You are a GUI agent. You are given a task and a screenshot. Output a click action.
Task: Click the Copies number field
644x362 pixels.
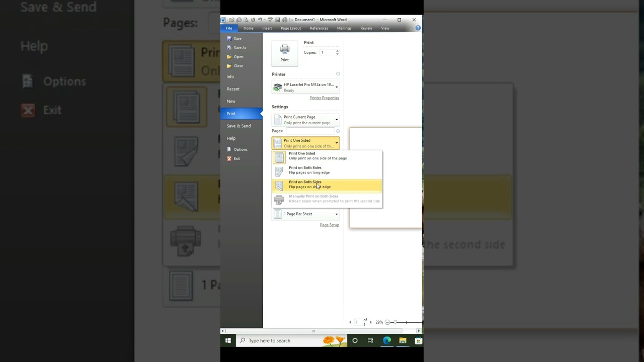tap(327, 52)
